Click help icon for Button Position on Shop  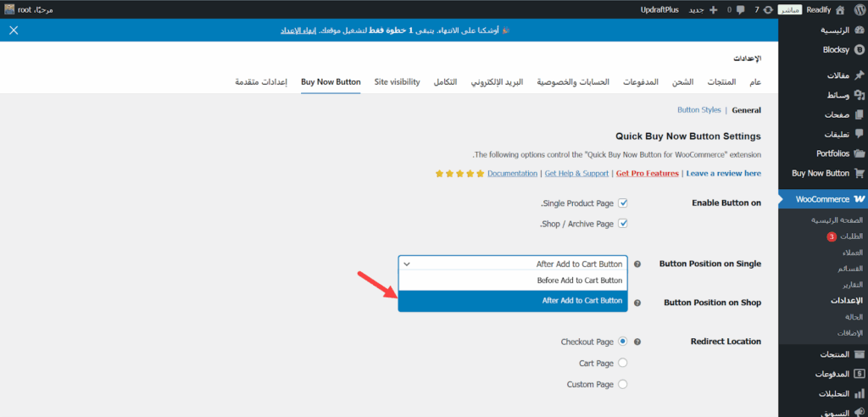[637, 303]
